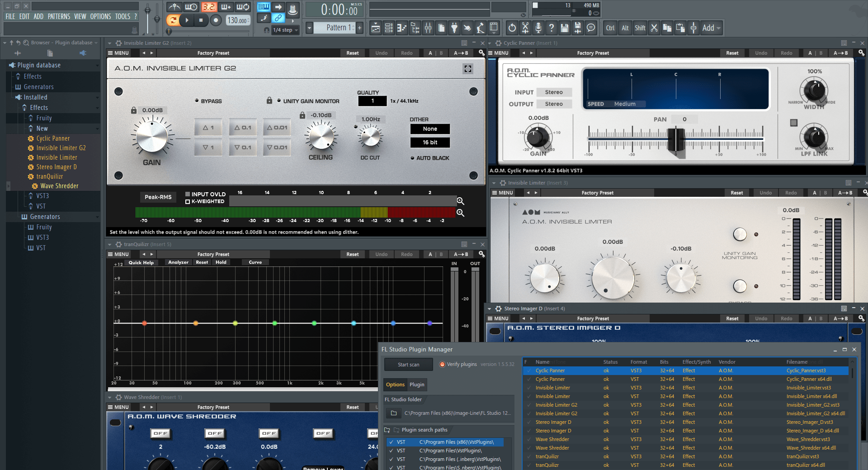The image size is (868, 470).
Task: Click the metronome icon in transport
Action: [x=174, y=7]
